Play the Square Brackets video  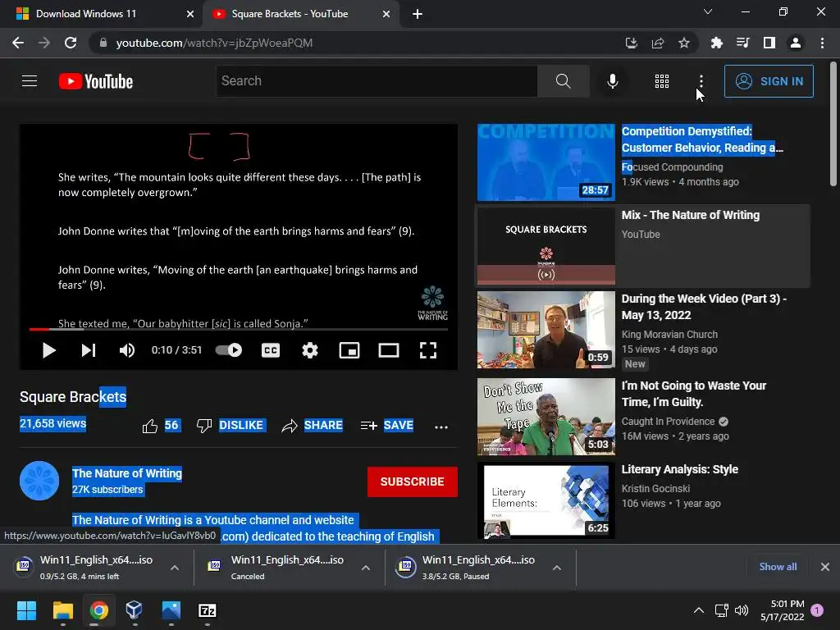(48, 350)
